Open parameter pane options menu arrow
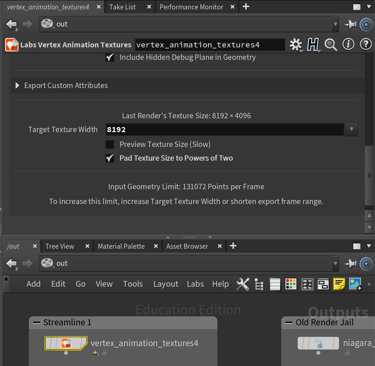 click(x=369, y=7)
